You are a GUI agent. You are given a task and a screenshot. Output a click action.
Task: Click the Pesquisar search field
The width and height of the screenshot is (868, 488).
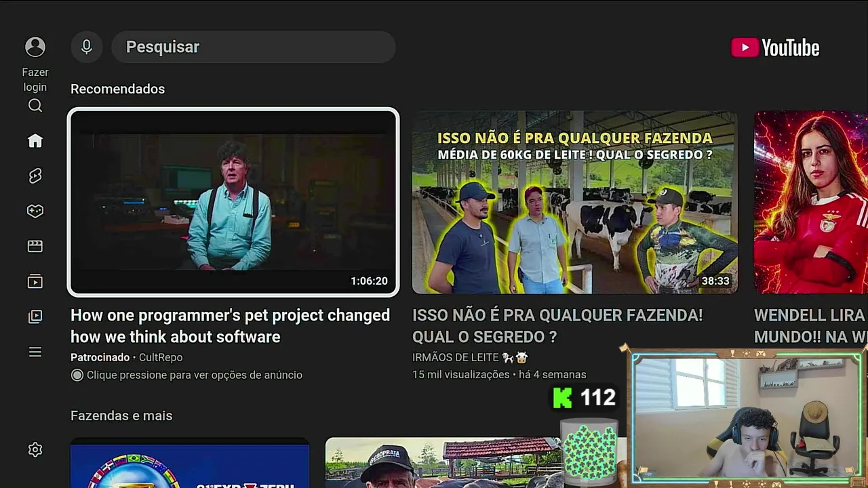[x=253, y=47]
